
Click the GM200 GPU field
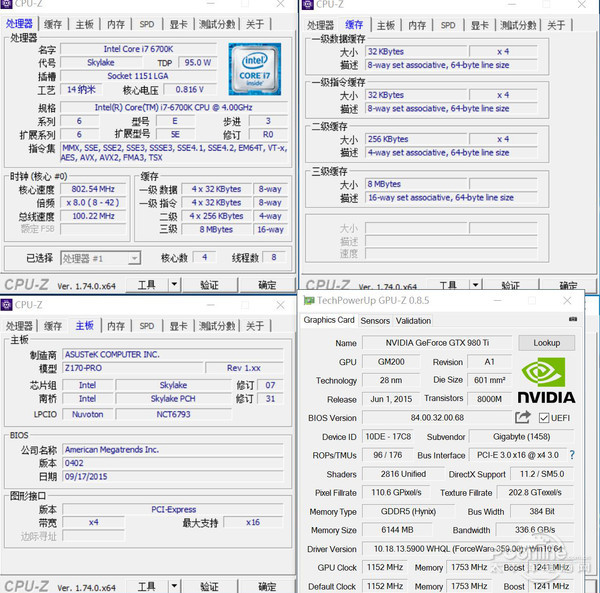tap(391, 362)
